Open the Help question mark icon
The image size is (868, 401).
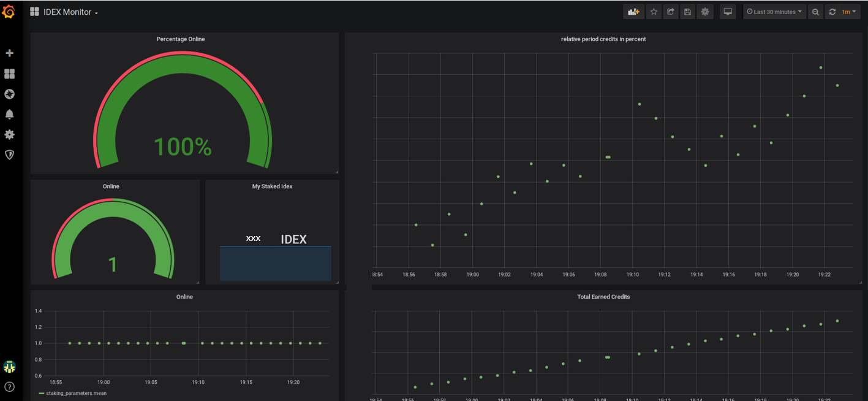tap(9, 387)
